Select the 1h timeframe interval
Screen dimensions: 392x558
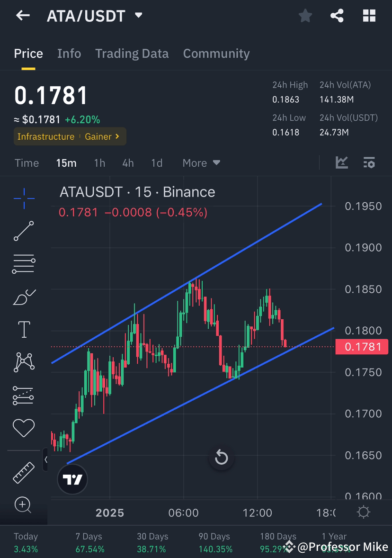click(99, 162)
